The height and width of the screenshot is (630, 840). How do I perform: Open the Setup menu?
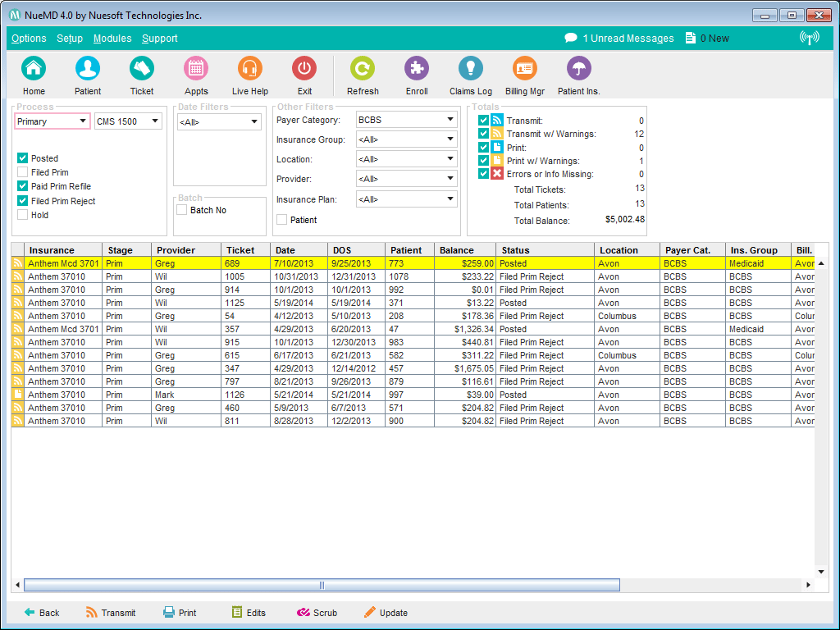69,39
